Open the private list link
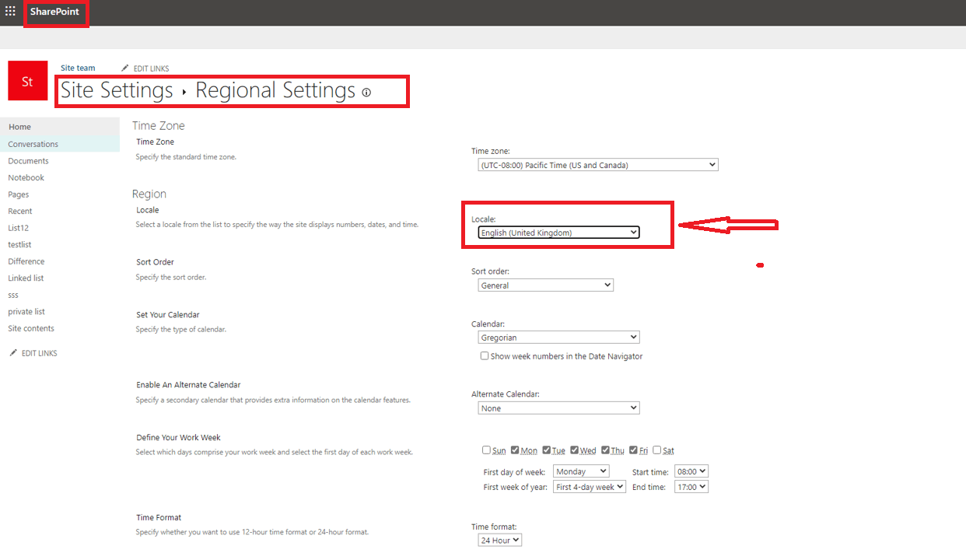The width and height of the screenshot is (966, 560). [26, 311]
